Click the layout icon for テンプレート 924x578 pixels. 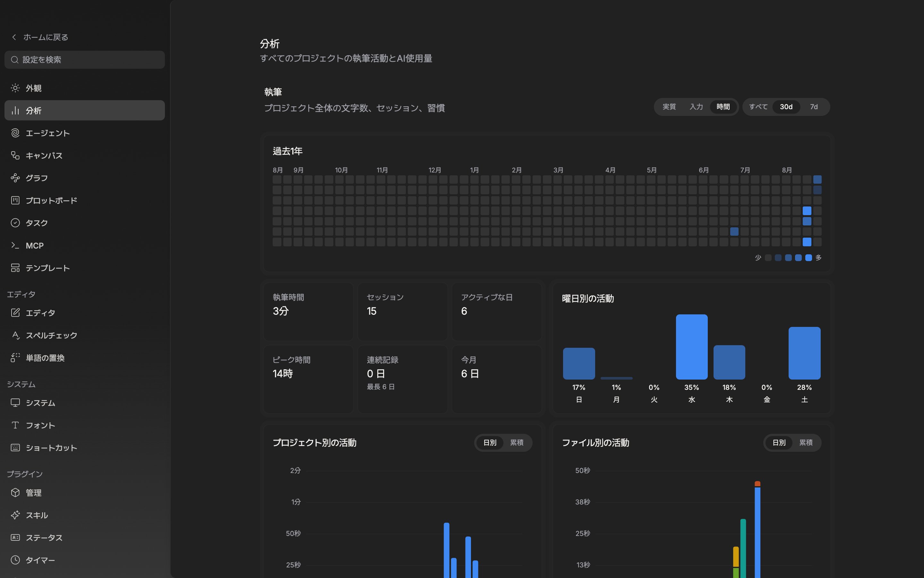(x=15, y=267)
